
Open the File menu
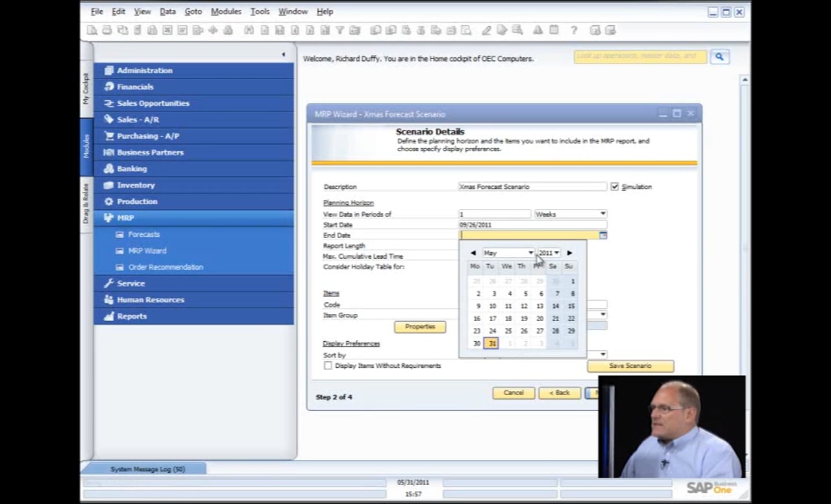click(x=97, y=12)
